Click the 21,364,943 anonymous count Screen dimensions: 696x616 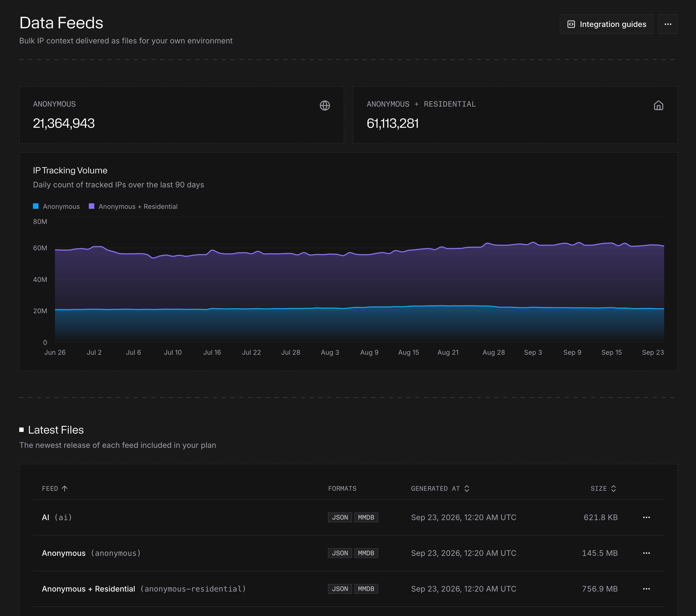coord(64,123)
